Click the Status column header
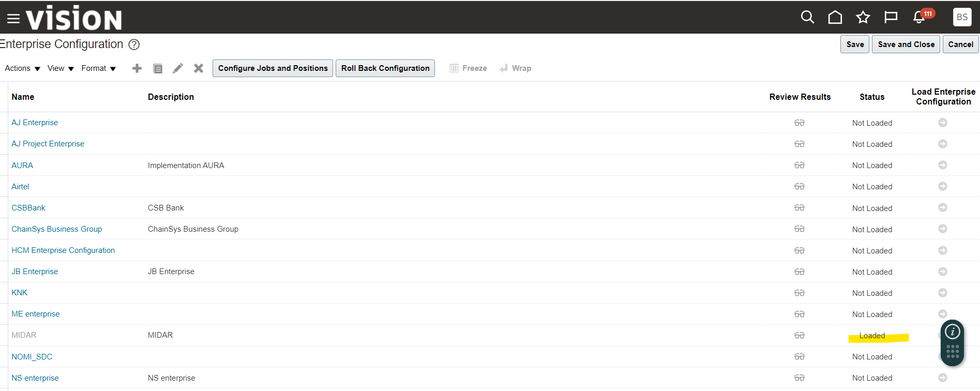980x391 pixels. tap(872, 97)
